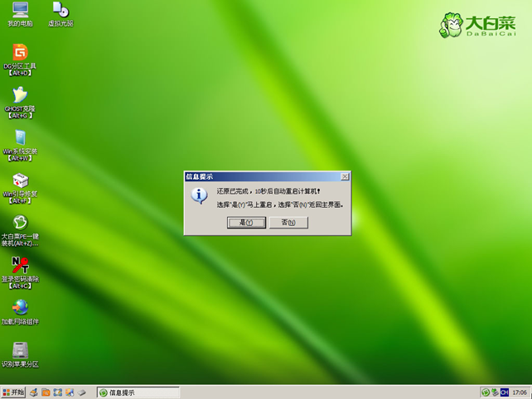The height and width of the screenshot is (399, 532).
Task: Click 否(N) to return to main interface
Action: [x=288, y=223]
